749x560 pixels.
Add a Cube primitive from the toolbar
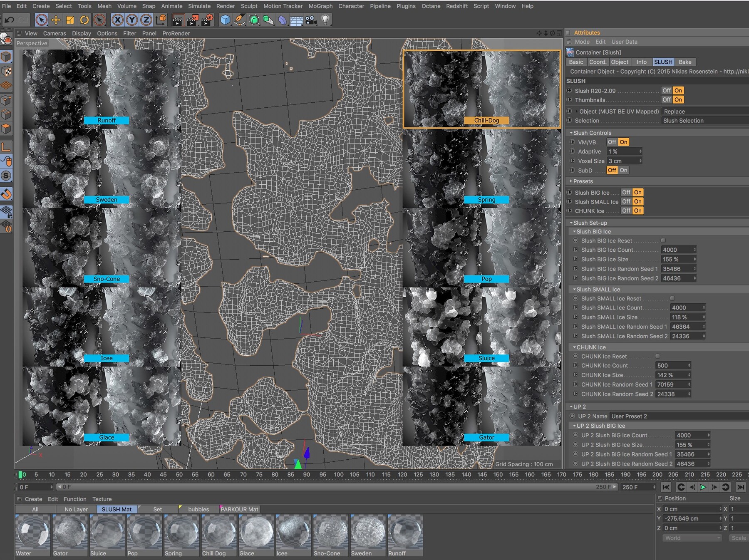point(225,20)
